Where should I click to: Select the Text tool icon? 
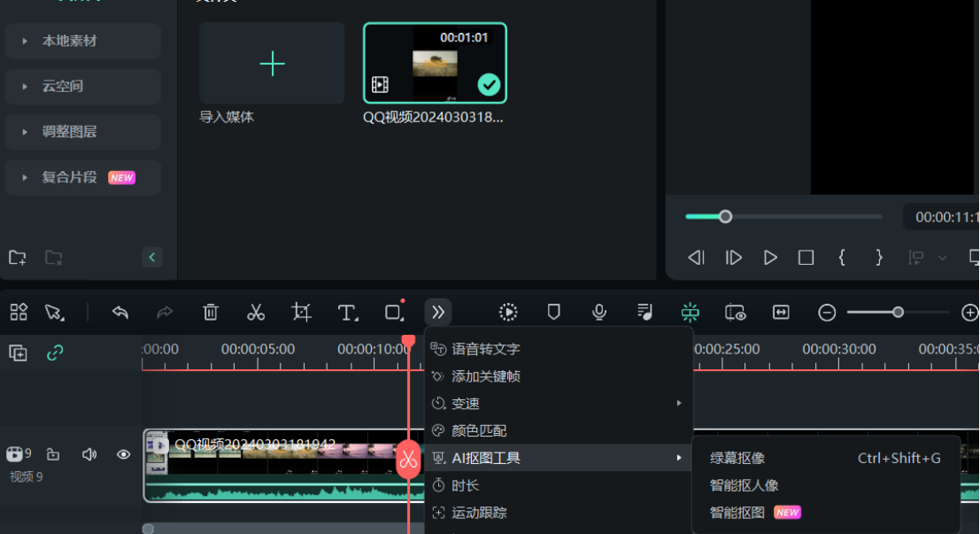347,312
